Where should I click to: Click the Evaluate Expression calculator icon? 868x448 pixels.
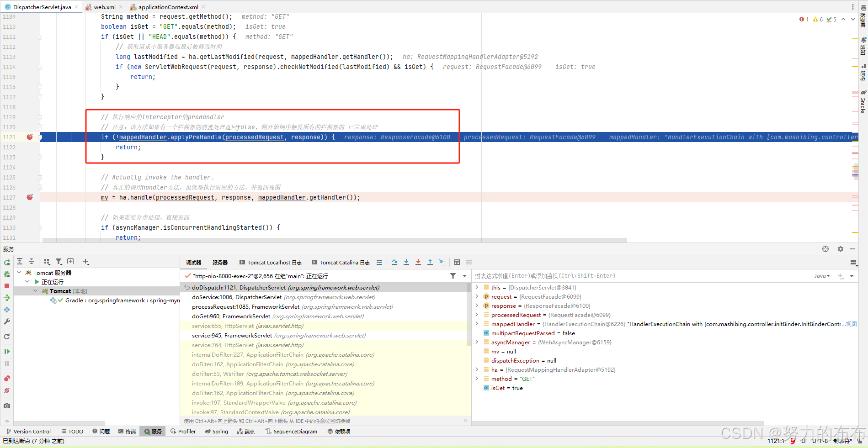point(457,262)
